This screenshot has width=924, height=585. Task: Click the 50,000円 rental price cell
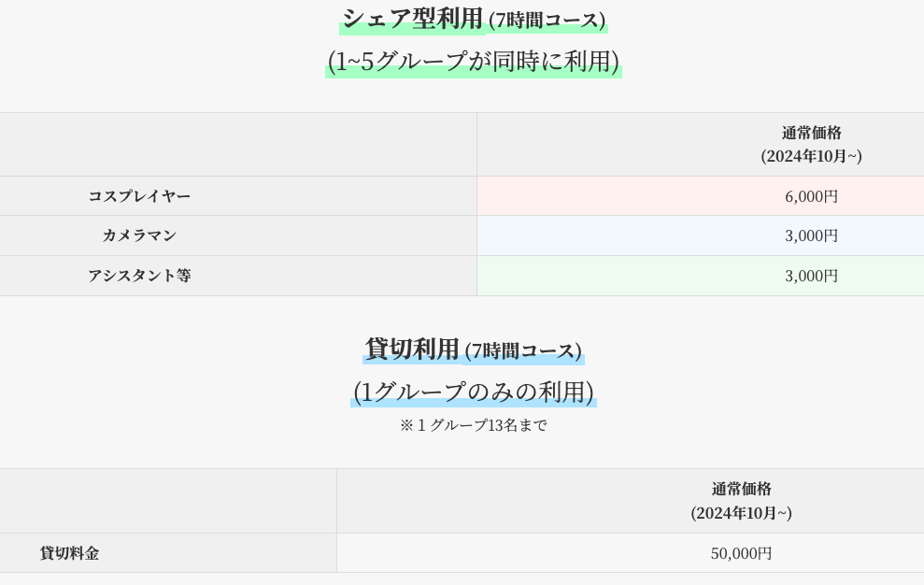[x=630, y=552]
